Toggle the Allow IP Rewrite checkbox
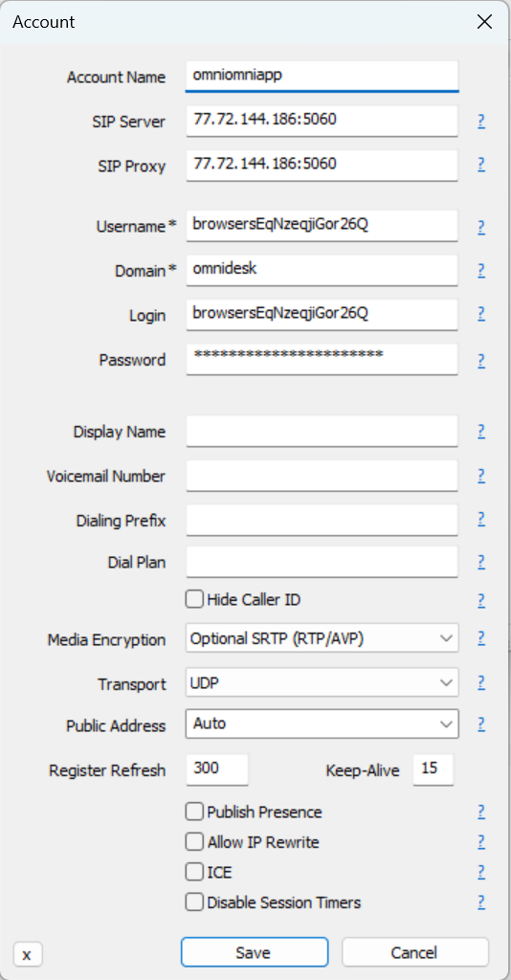Image resolution: width=511 pixels, height=980 pixels. [x=195, y=842]
